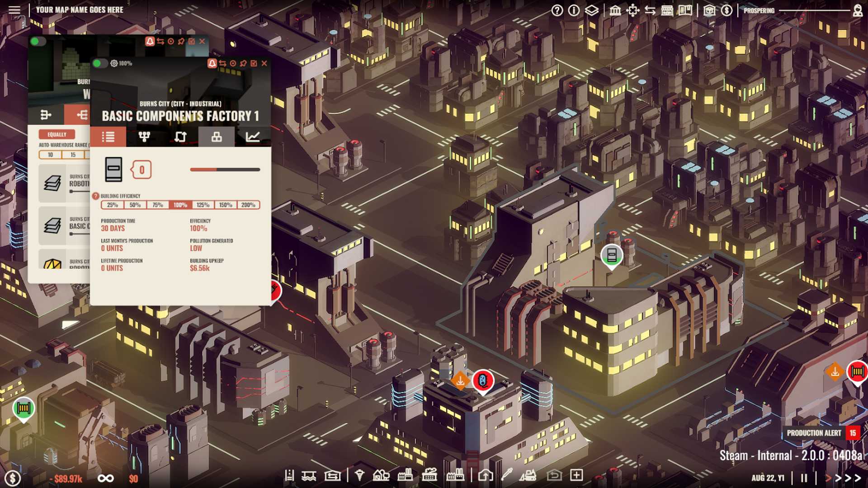Toggle the alarm bell on the factory panel
Viewport: 868px width, 488px height.
pyautogui.click(x=212, y=63)
